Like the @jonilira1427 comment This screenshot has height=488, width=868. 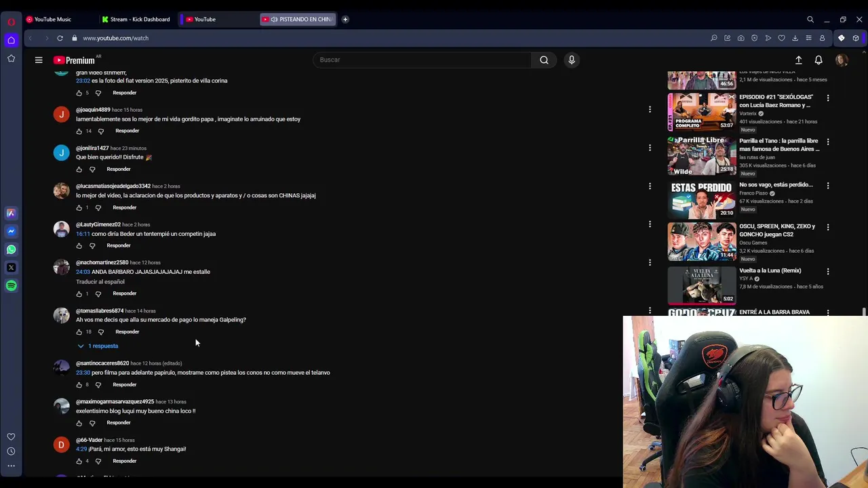tap(79, 169)
